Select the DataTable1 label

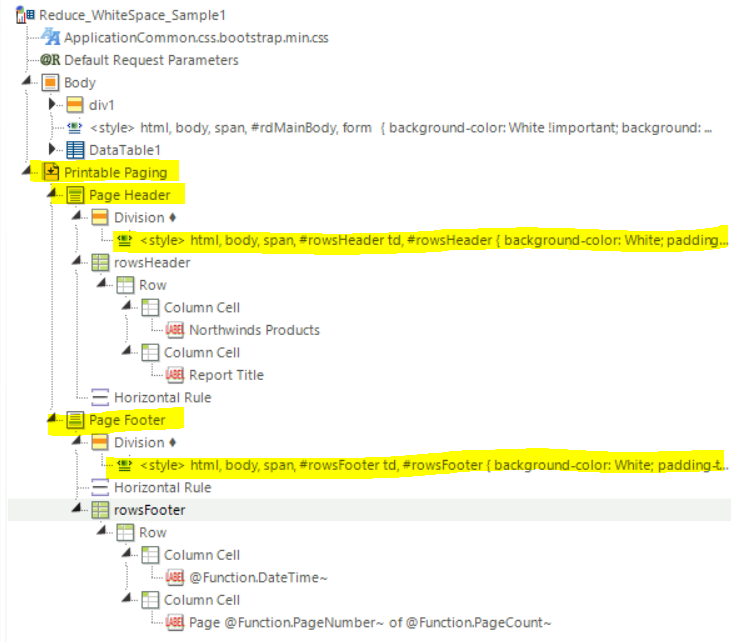click(x=124, y=150)
